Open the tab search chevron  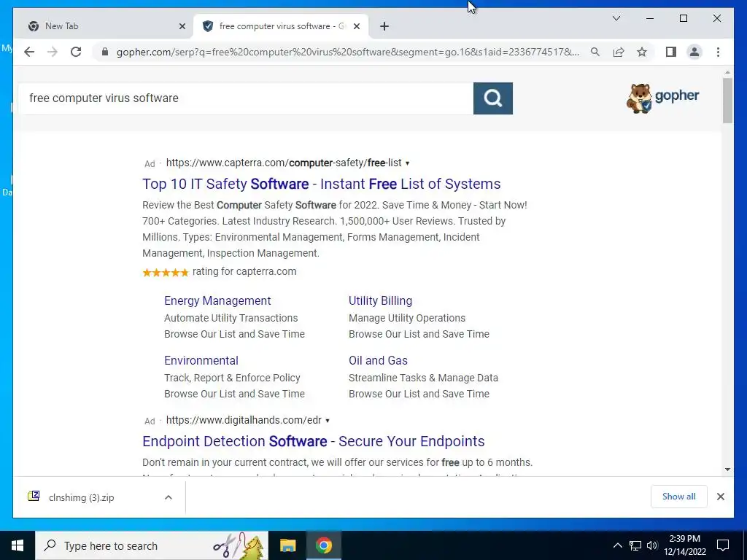(x=616, y=18)
